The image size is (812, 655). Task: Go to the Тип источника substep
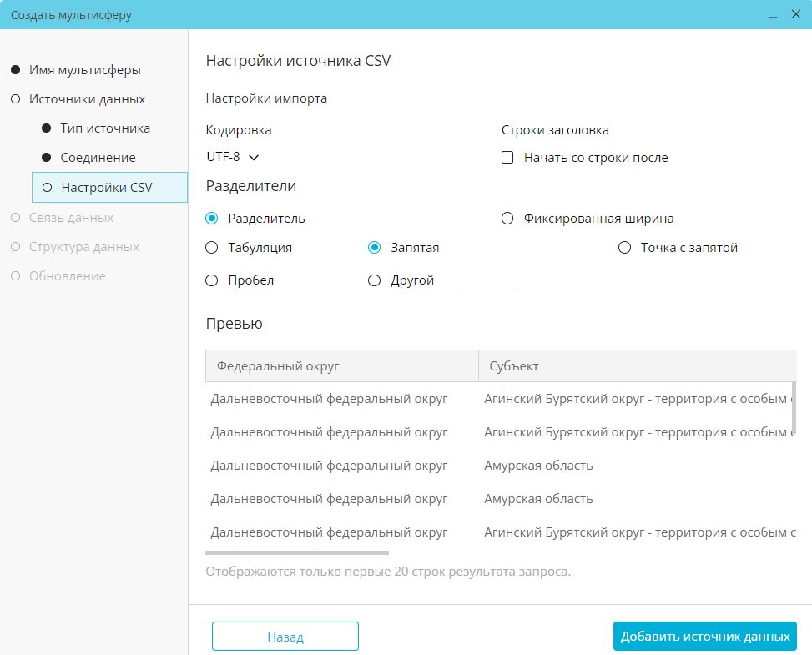105,128
